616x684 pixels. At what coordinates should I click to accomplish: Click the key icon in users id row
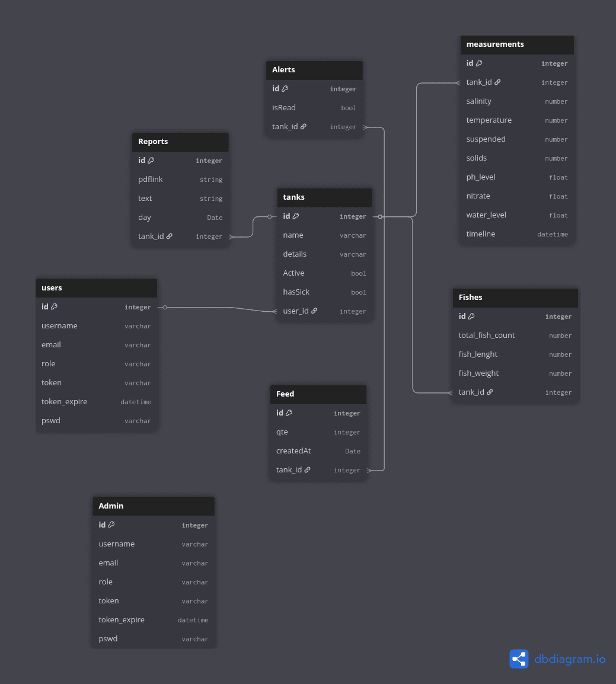click(x=54, y=306)
